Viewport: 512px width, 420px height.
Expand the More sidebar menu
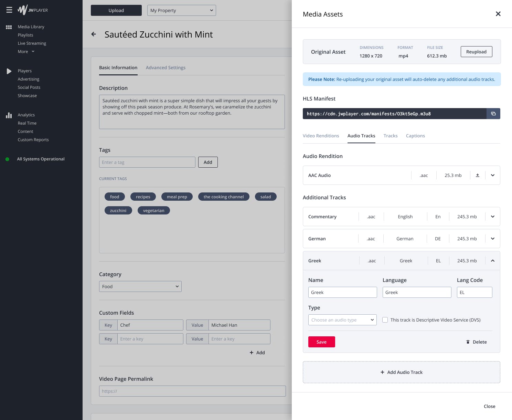[26, 52]
